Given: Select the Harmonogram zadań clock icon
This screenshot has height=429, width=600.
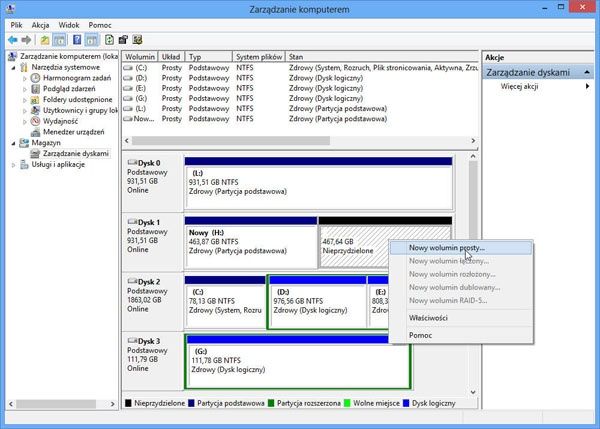Looking at the screenshot, I should pyautogui.click(x=35, y=78).
